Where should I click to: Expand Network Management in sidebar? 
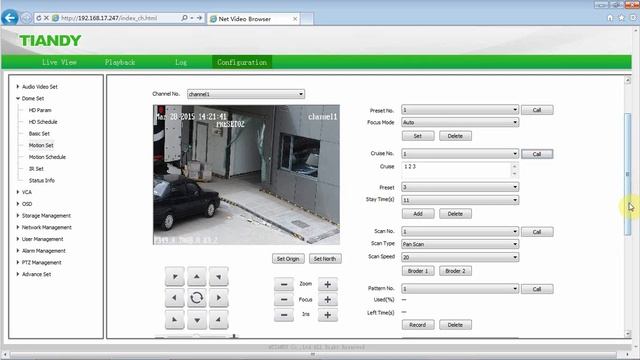tap(18, 227)
